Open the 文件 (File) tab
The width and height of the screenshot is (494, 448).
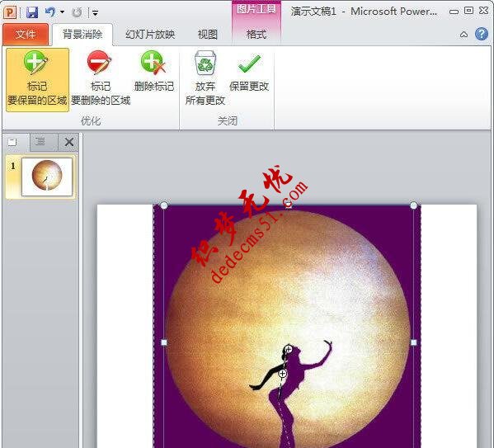click(x=26, y=34)
